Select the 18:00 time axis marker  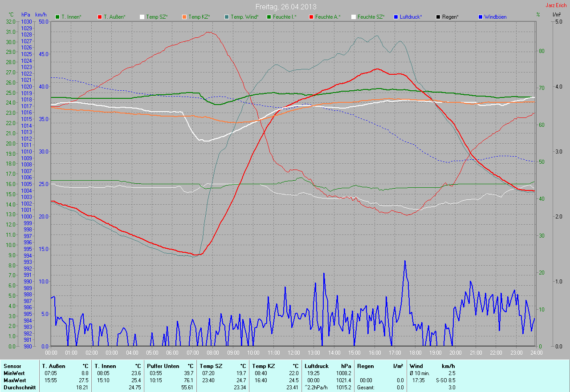click(x=415, y=353)
